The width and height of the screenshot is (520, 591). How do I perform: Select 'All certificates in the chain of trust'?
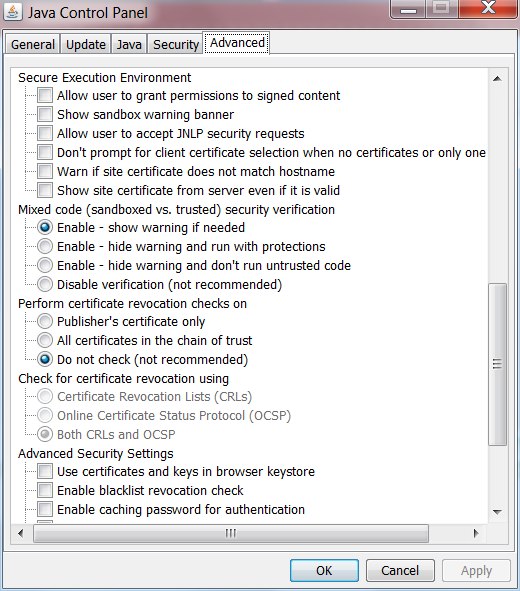(45, 340)
